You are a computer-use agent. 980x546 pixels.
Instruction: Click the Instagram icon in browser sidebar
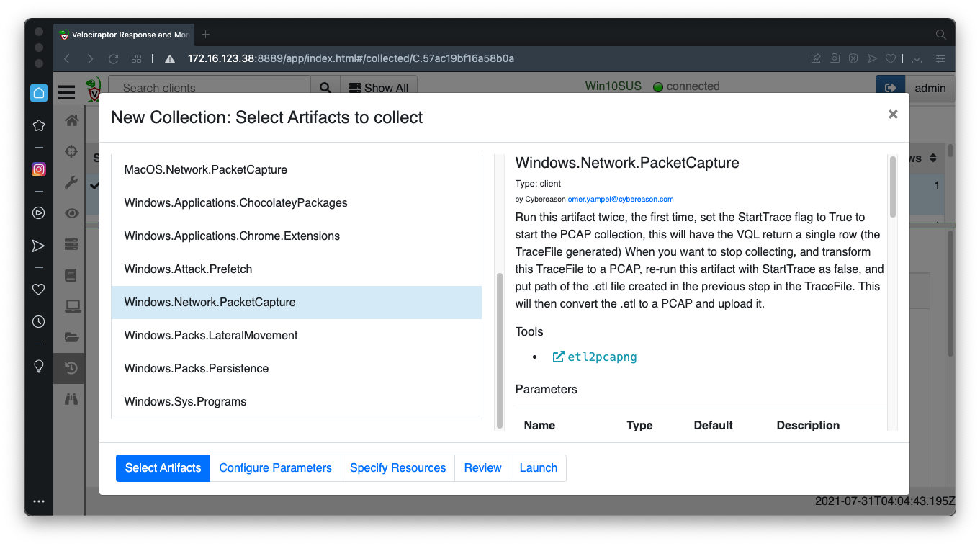pyautogui.click(x=39, y=169)
